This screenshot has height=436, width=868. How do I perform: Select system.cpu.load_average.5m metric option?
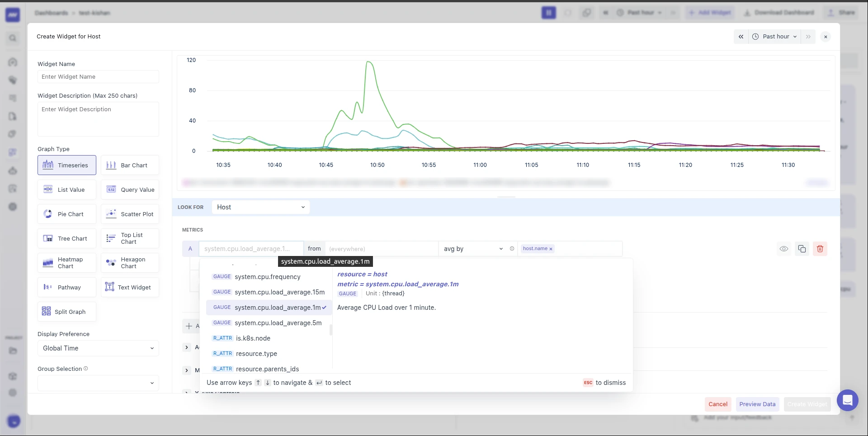click(x=269, y=323)
